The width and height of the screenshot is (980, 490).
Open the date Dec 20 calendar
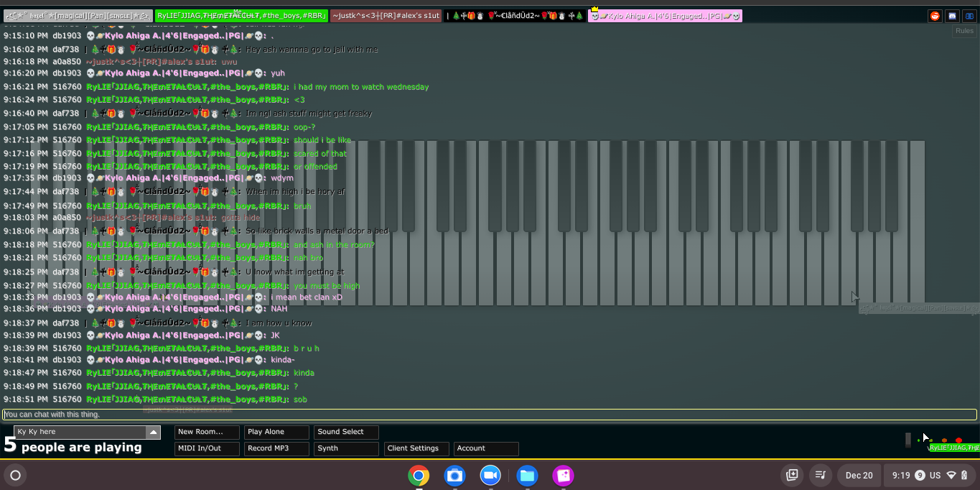859,476
